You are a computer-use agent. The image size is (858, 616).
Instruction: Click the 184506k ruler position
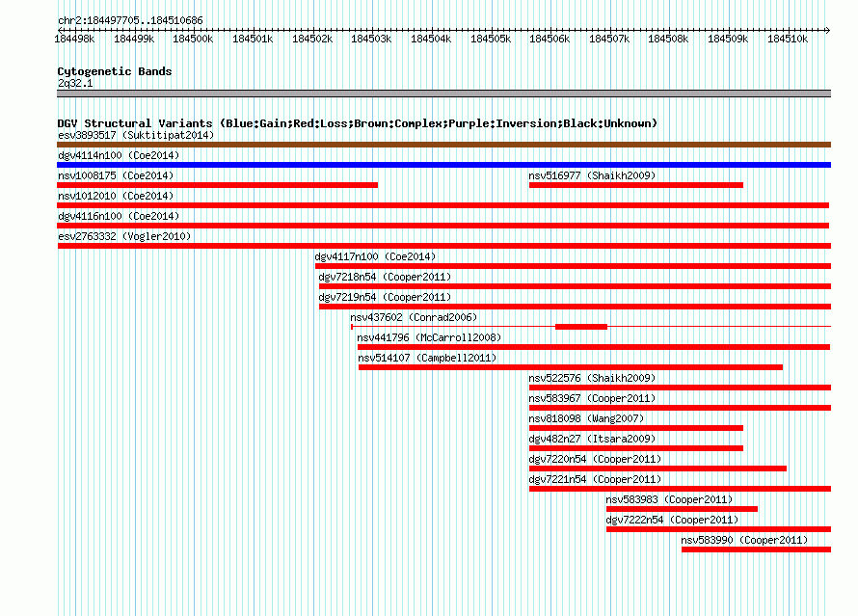point(550,39)
